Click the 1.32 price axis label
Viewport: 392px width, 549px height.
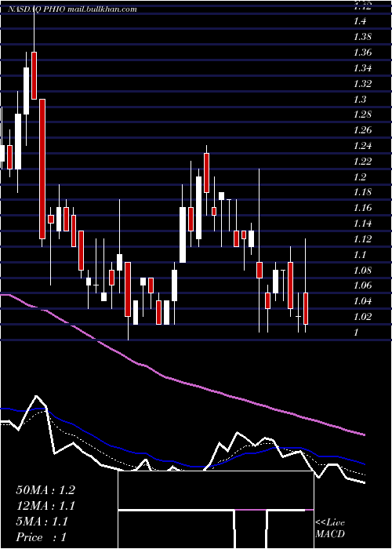point(362,83)
